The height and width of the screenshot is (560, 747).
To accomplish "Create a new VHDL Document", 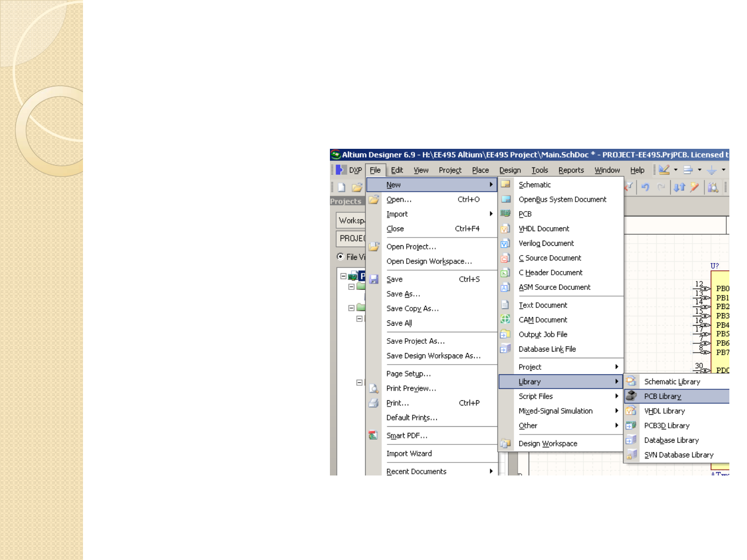I will (561, 229).
